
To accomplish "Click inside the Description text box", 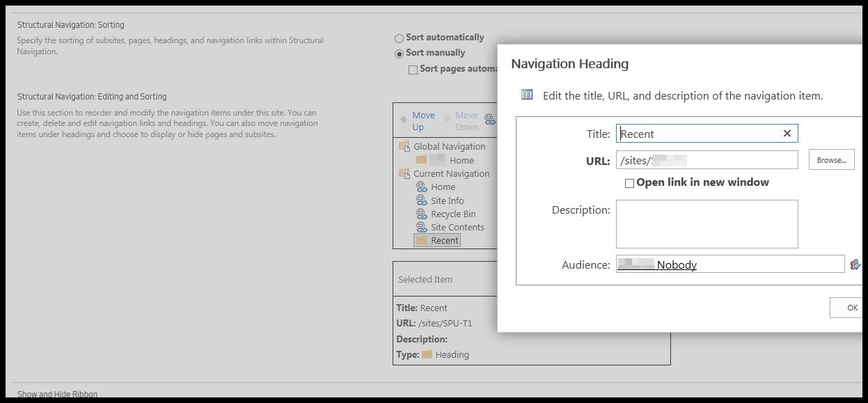I will coord(706,223).
